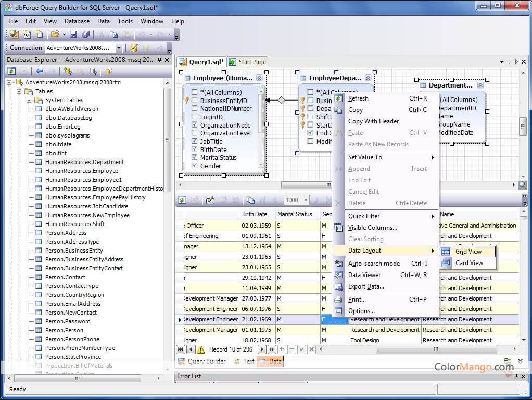Click the New SQL document icon

27,34
